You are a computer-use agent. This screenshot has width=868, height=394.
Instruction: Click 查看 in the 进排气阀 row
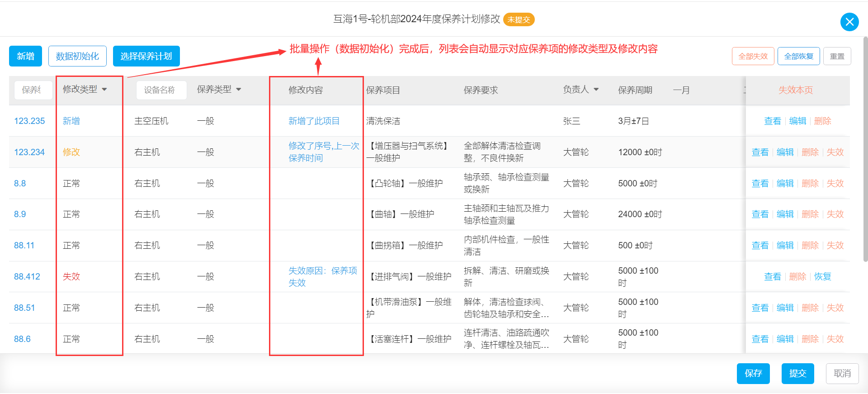click(773, 276)
